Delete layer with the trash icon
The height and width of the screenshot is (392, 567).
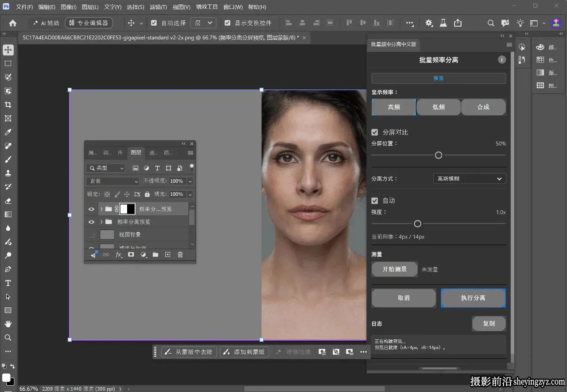pos(180,255)
